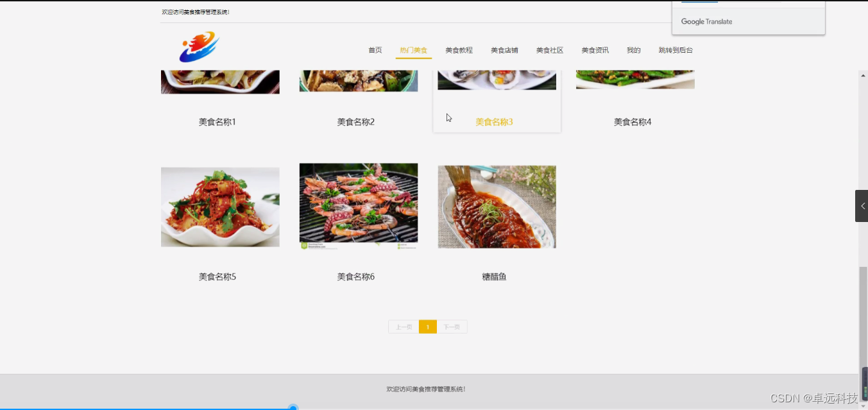This screenshot has height=410, width=868.
Task: Open the 美食名称5 dish image
Action: 219,206
